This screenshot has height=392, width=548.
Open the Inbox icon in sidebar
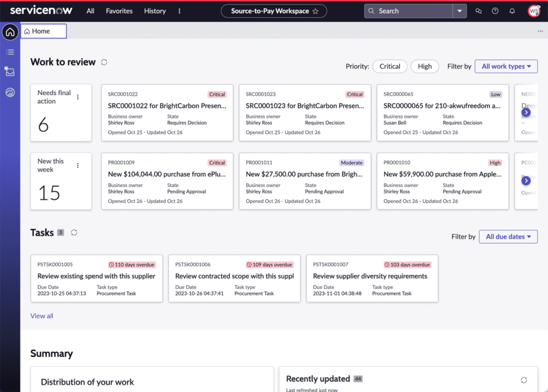[10, 72]
